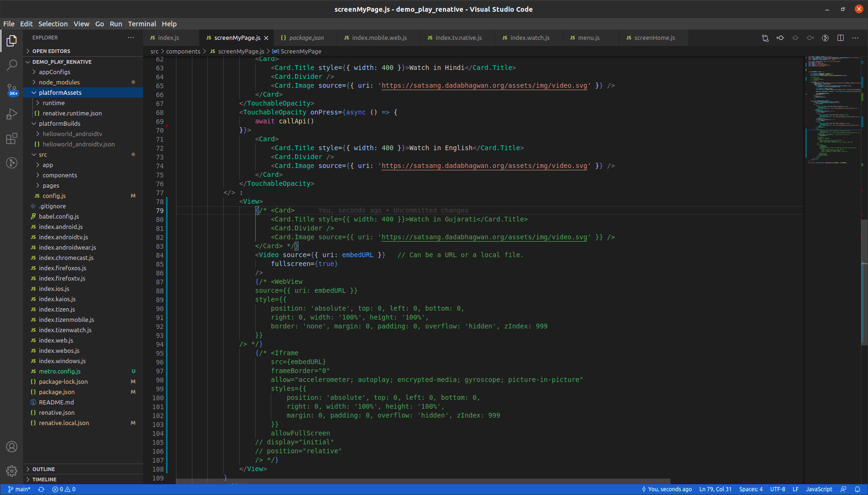Viewport: 868px width, 495px height.
Task: Collapse the src folder
Action: 83,155
